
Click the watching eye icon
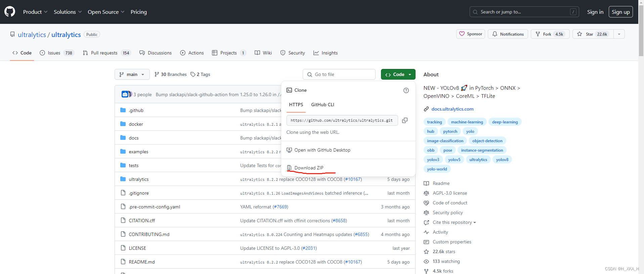[426, 261]
